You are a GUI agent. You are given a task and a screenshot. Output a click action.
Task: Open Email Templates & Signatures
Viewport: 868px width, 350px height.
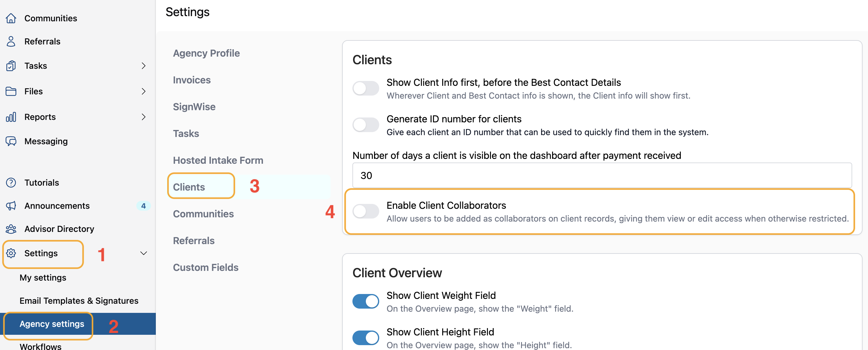(79, 300)
